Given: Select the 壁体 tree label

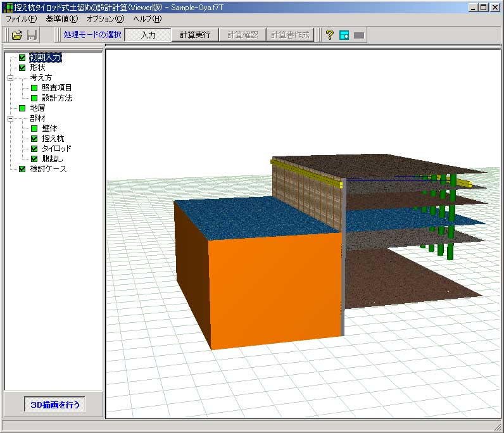Looking at the screenshot, I should pos(49,129).
